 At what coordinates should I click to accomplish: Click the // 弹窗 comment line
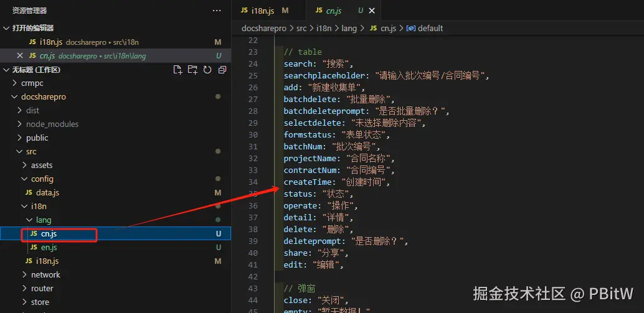point(300,289)
